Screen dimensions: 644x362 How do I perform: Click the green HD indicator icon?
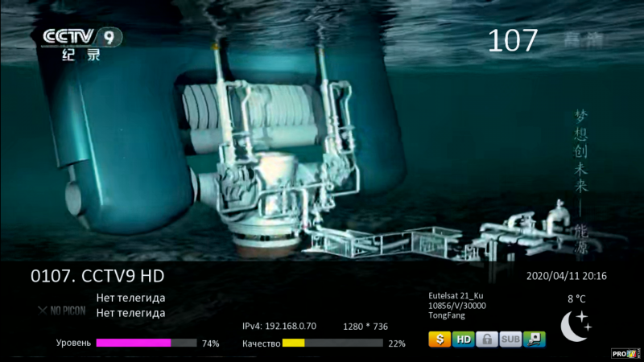pos(463,339)
